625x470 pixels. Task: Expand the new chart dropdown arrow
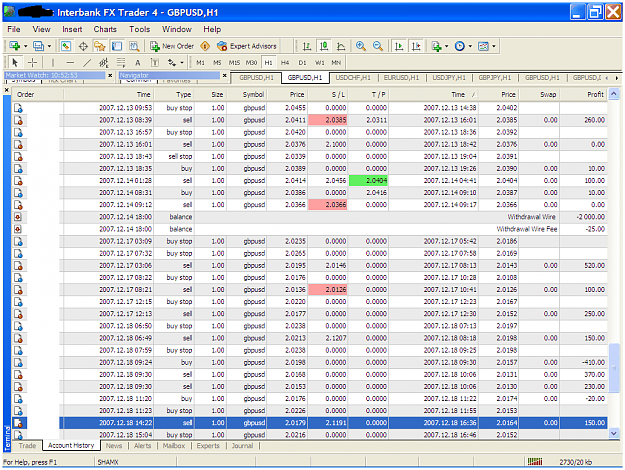(x=26, y=46)
